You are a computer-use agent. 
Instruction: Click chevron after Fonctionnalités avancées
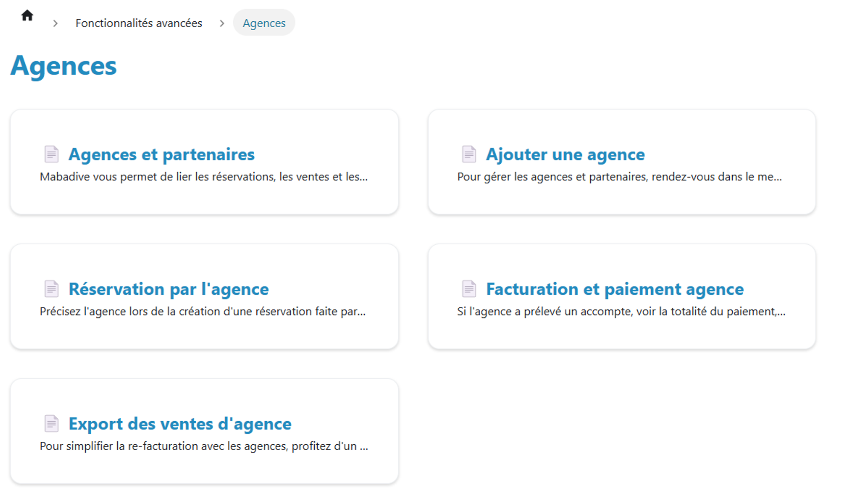tap(222, 23)
